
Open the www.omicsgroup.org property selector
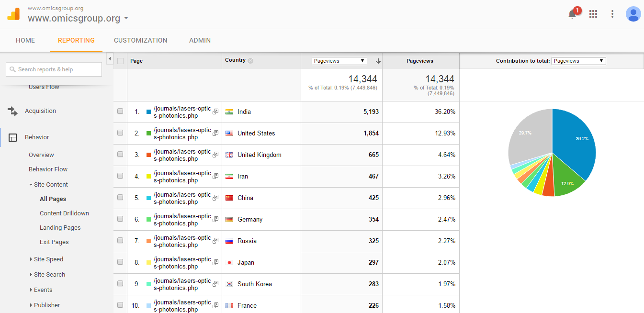(78, 19)
